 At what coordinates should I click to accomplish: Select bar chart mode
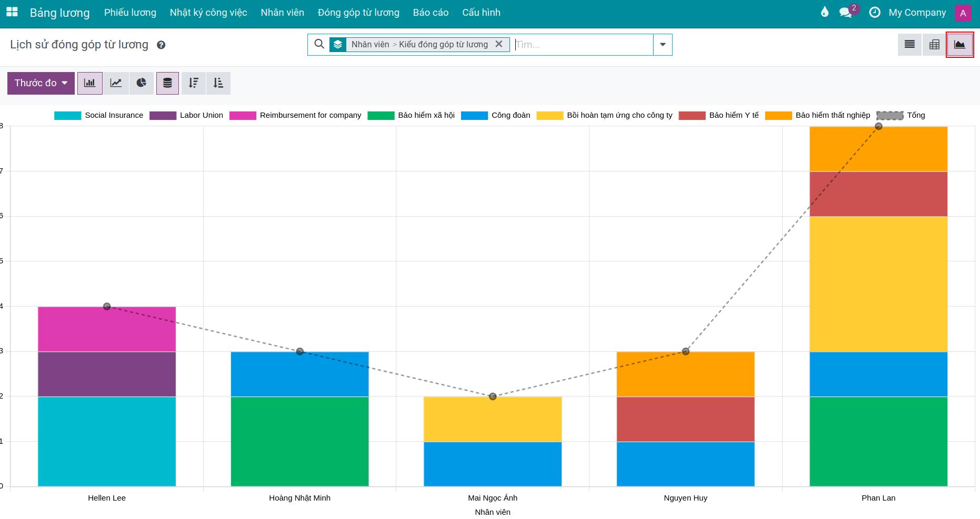pyautogui.click(x=90, y=83)
